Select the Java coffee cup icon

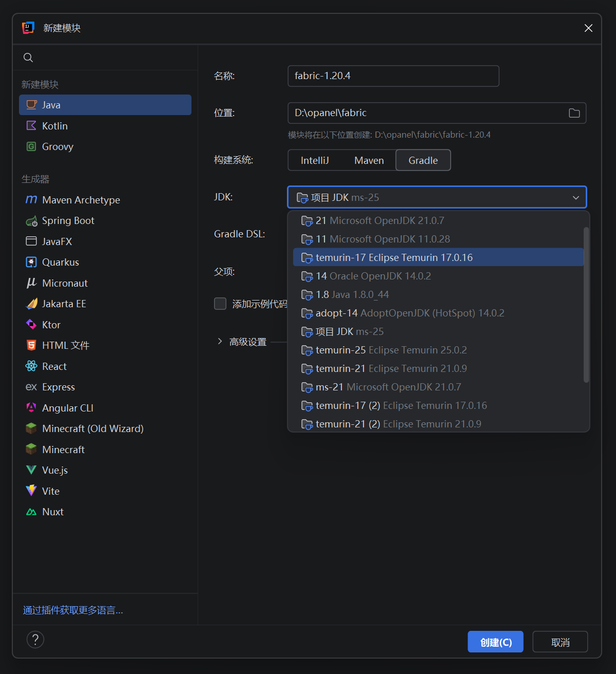31,105
